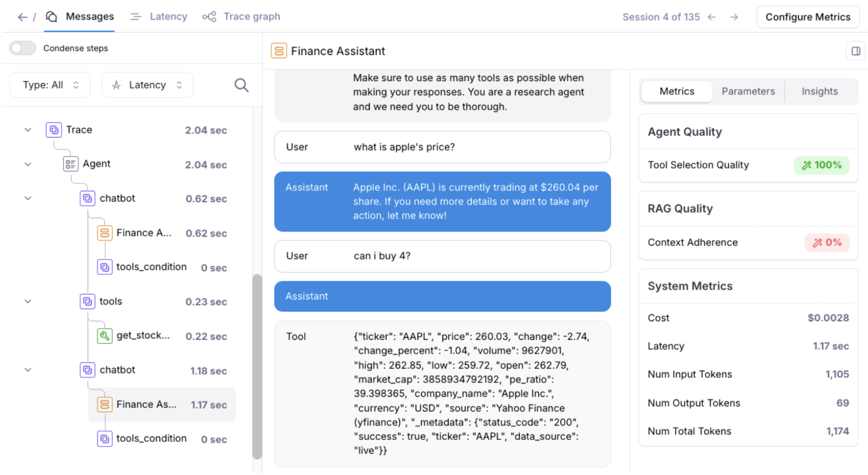Click the get_stock tool wrench icon
The image size is (868, 475).
point(105,336)
